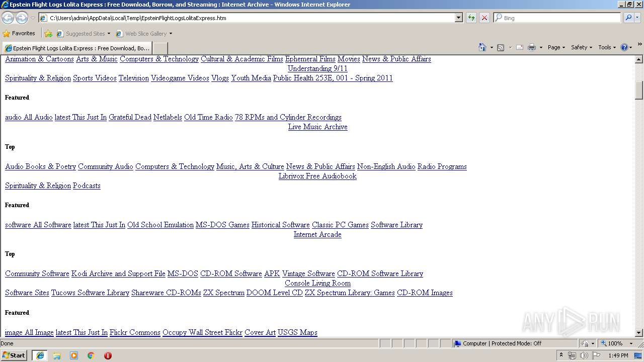644x362 pixels.
Task: Stop loading with the red X icon
Action: 485,18
